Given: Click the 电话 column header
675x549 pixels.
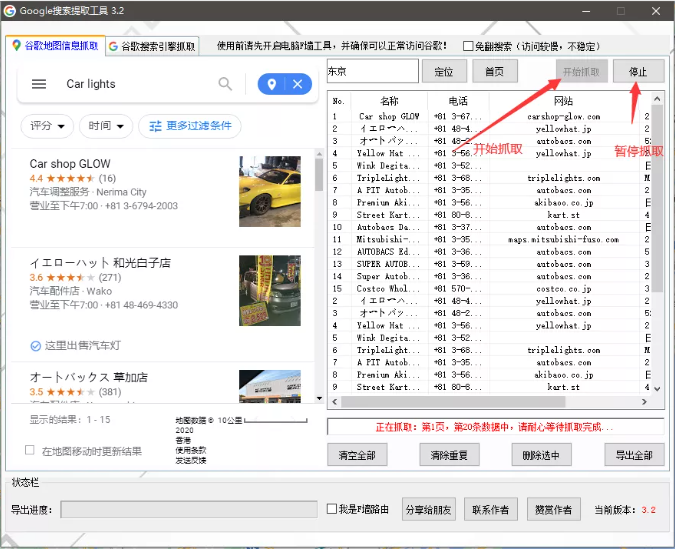Looking at the screenshot, I should pos(458,101).
